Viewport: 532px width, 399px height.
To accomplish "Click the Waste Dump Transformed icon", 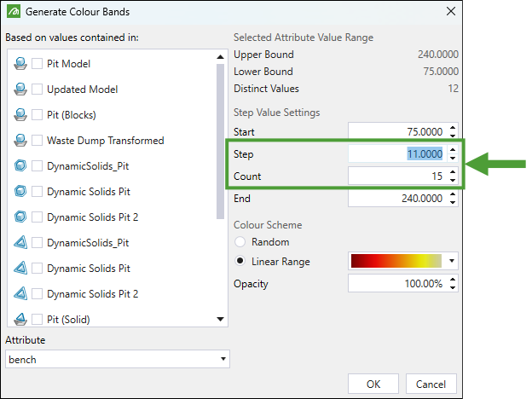I will tap(20, 141).
